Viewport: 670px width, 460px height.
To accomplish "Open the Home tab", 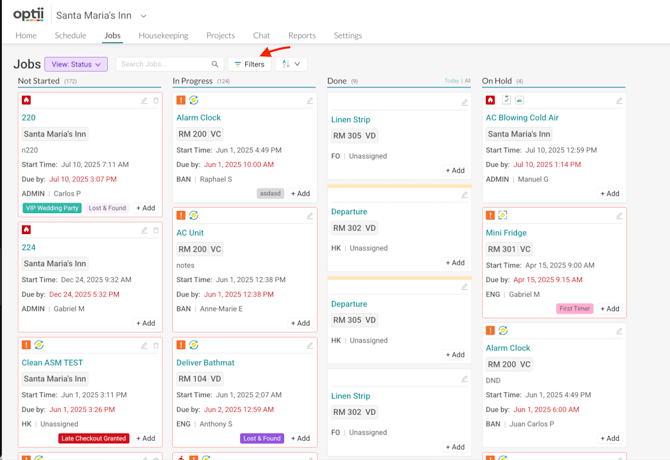I will coord(26,35).
